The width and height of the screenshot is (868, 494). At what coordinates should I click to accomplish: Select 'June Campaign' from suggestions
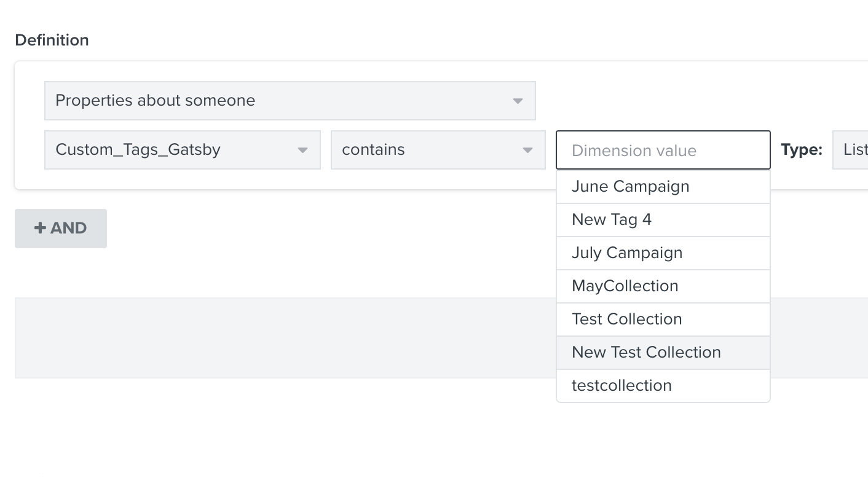663,187
